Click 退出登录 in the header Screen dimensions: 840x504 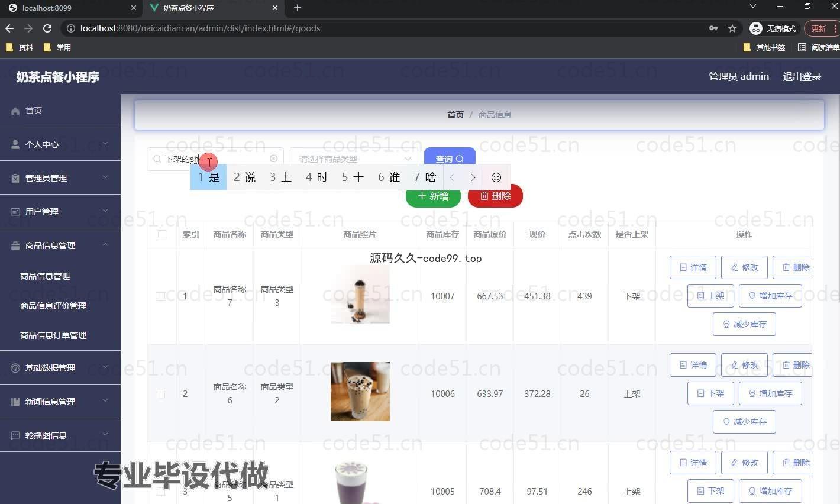pos(802,77)
